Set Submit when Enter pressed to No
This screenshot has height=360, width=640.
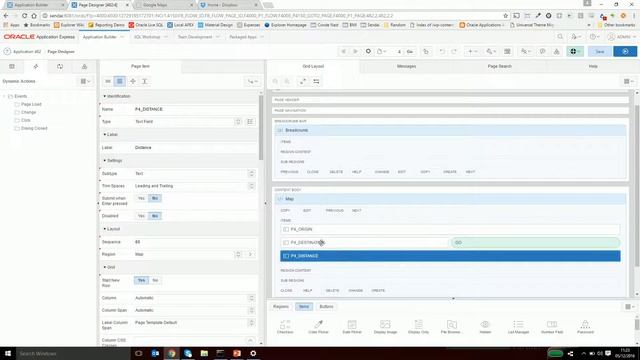coord(155,198)
